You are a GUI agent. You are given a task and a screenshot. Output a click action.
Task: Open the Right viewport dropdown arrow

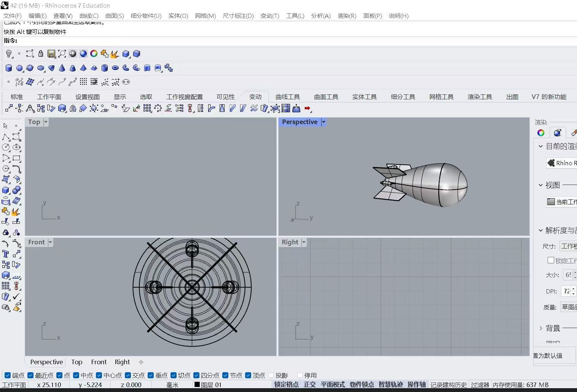tap(304, 242)
